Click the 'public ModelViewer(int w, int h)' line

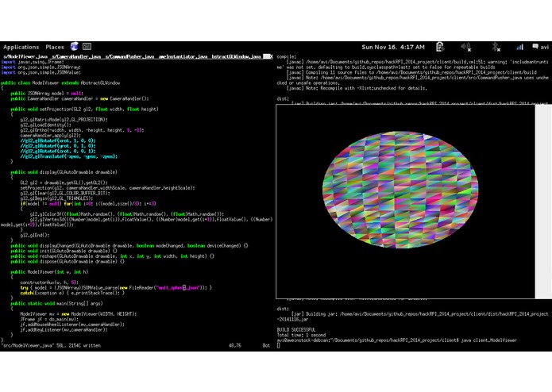49,272
